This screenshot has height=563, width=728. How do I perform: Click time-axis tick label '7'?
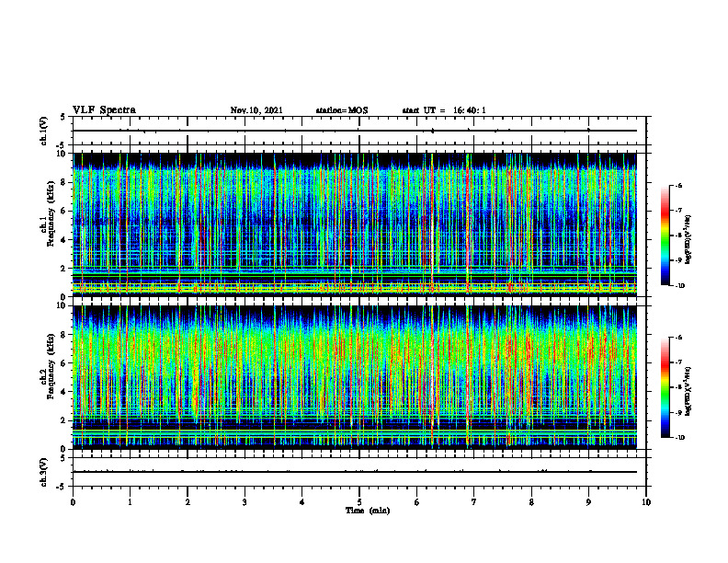[474, 502]
